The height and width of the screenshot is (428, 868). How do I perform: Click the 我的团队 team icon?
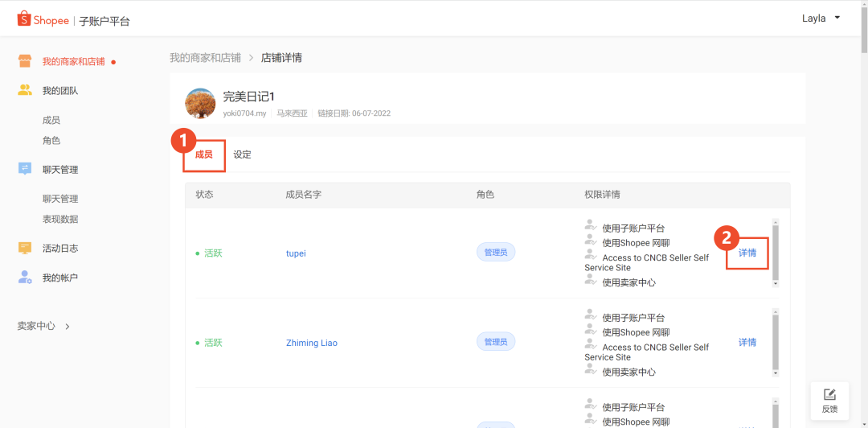pyautogui.click(x=25, y=90)
